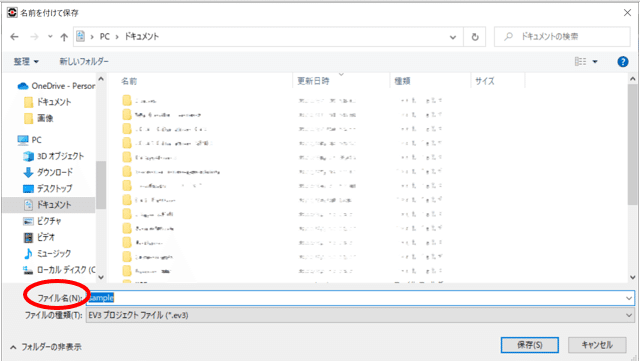Click the 保存(S) button
The image size is (640, 361).
point(529,345)
